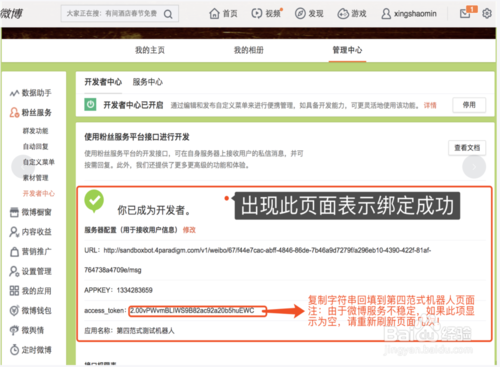This screenshot has width=500, height=367.
Task: Click the access_token value field
Action: click(x=197, y=311)
